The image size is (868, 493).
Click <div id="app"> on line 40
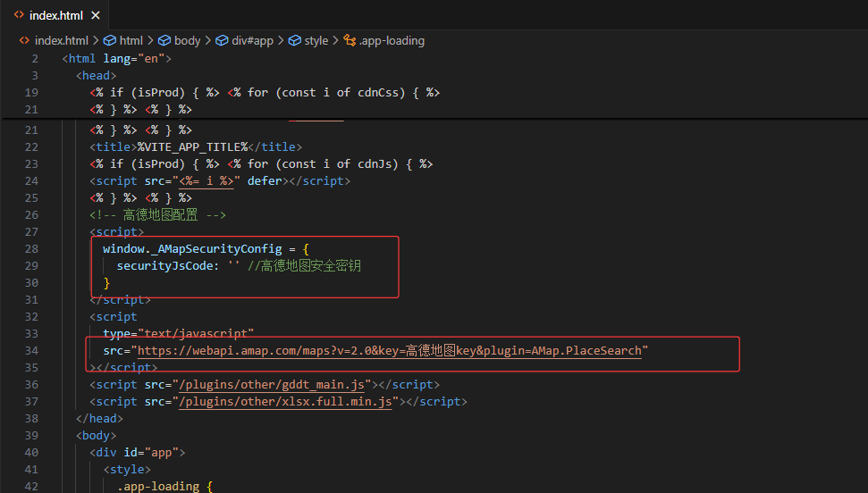(x=138, y=453)
